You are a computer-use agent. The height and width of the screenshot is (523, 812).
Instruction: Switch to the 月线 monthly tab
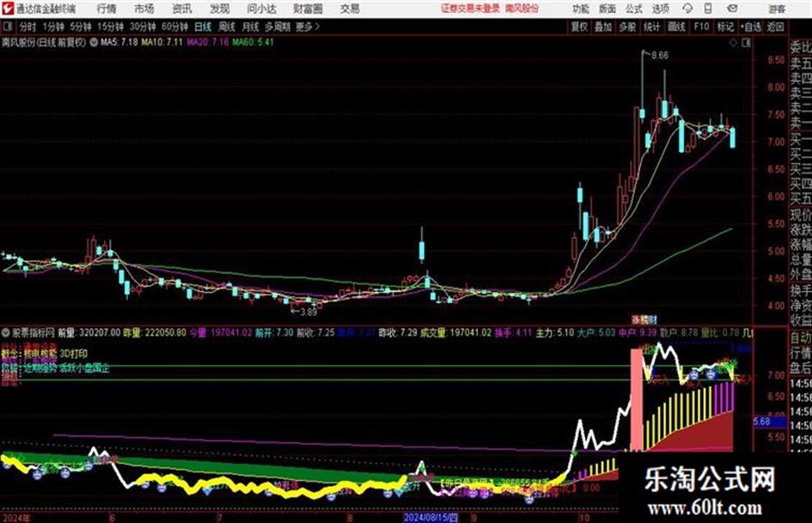(251, 27)
